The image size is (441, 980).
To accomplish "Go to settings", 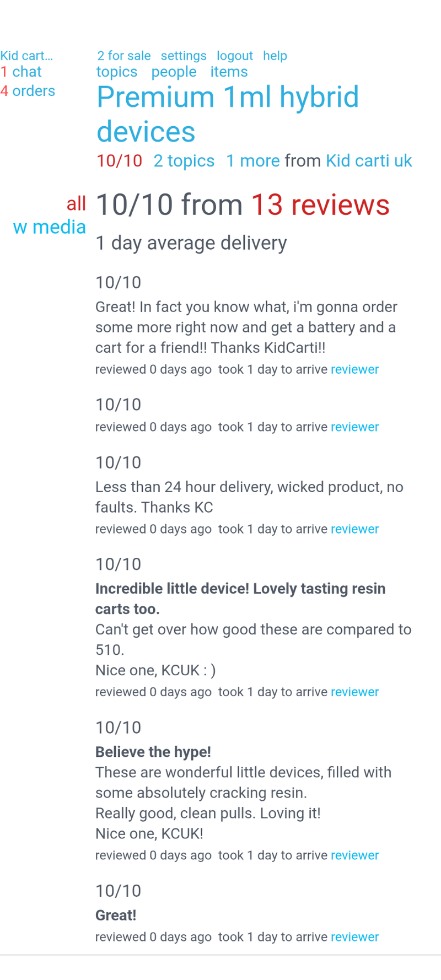I will coord(184,56).
